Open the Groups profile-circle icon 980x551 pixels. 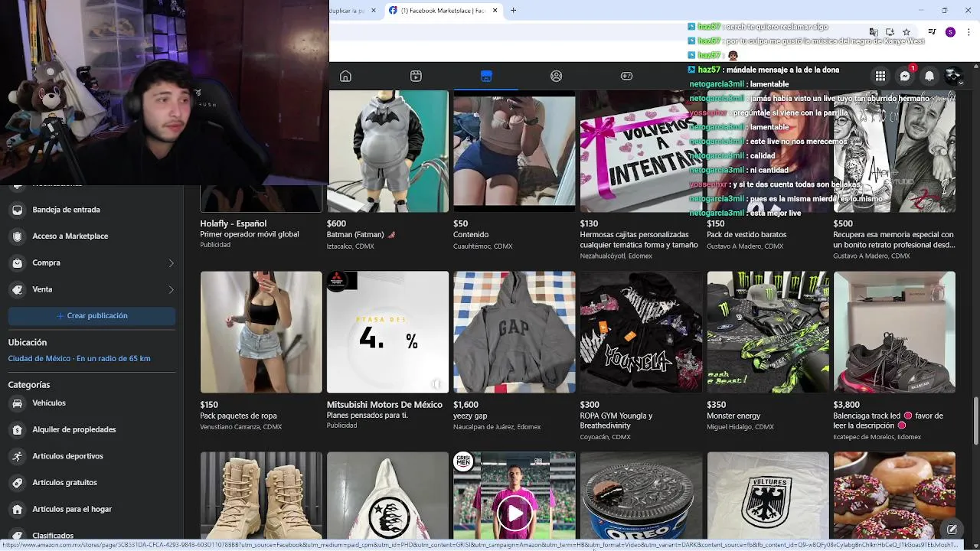[557, 76]
